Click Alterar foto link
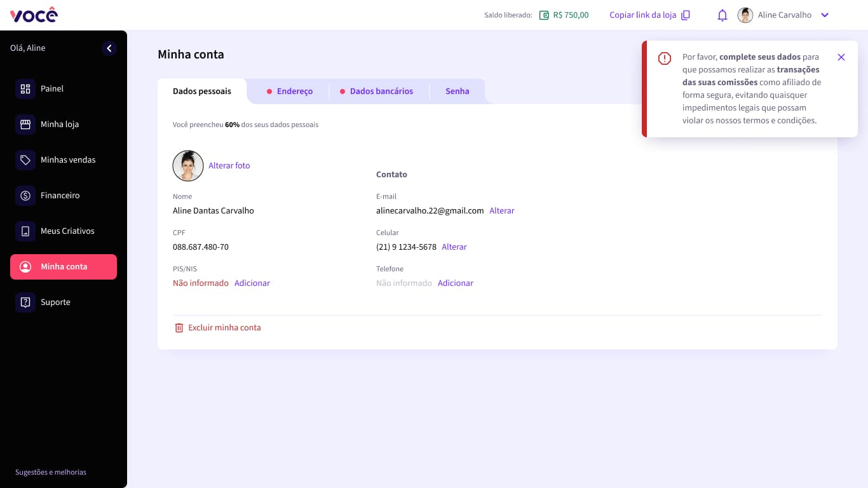The height and width of the screenshot is (488, 868). pyautogui.click(x=229, y=166)
